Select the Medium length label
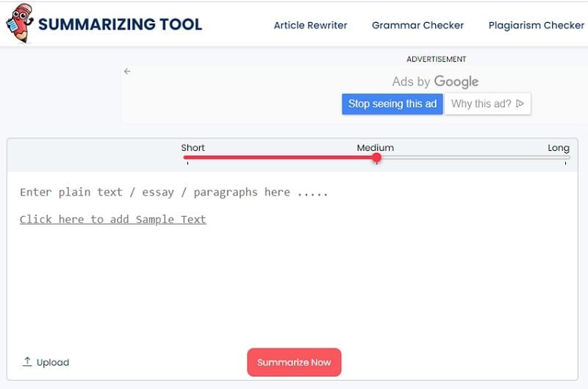The height and width of the screenshot is (389, 588). (x=375, y=147)
